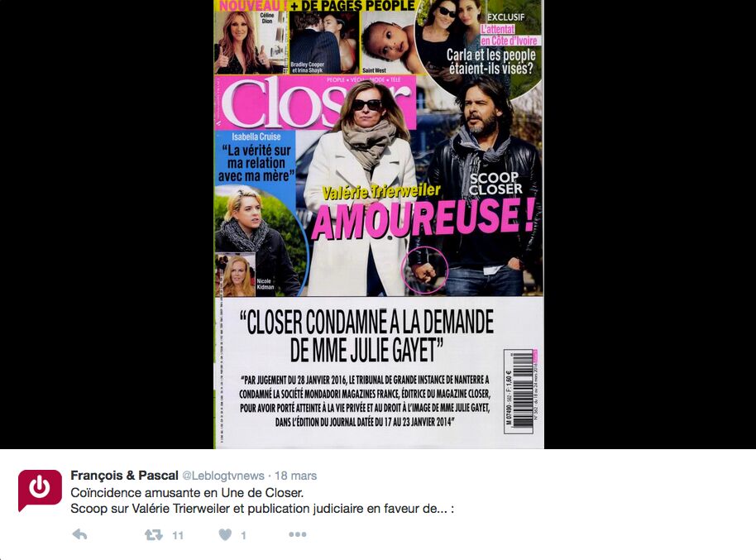
Task: Click the like count 1
Action: point(243,535)
